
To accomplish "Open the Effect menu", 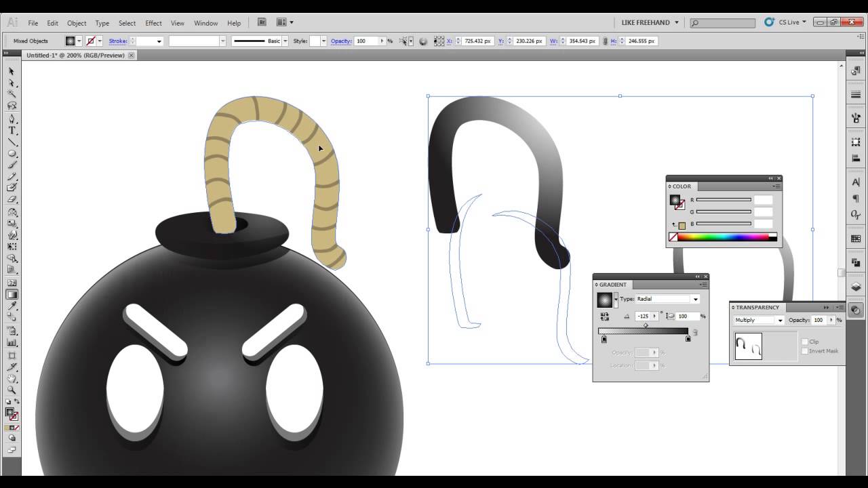I will pyautogui.click(x=153, y=23).
